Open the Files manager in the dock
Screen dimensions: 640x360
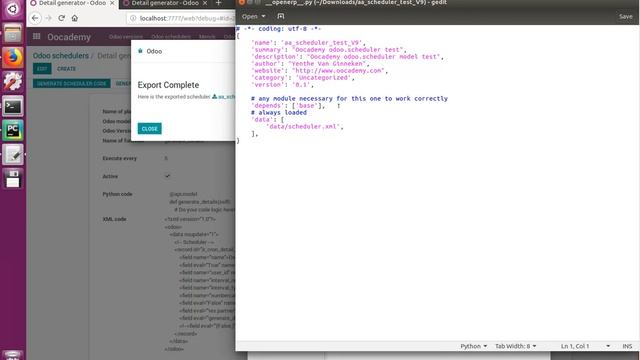pyautogui.click(x=12, y=33)
